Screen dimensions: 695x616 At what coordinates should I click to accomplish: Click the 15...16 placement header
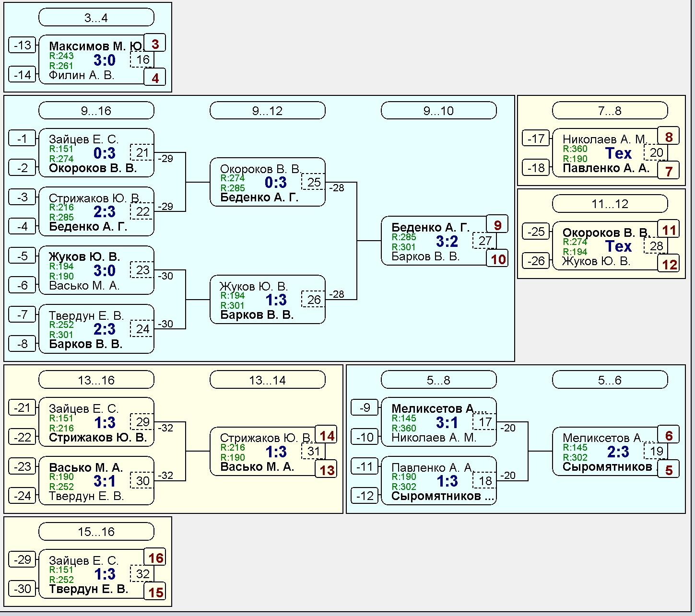96,532
